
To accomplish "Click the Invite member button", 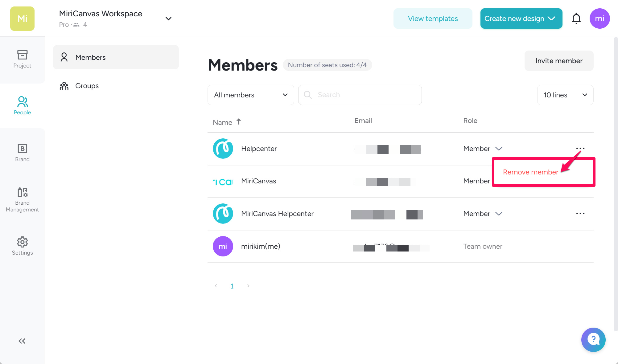I will (x=559, y=61).
